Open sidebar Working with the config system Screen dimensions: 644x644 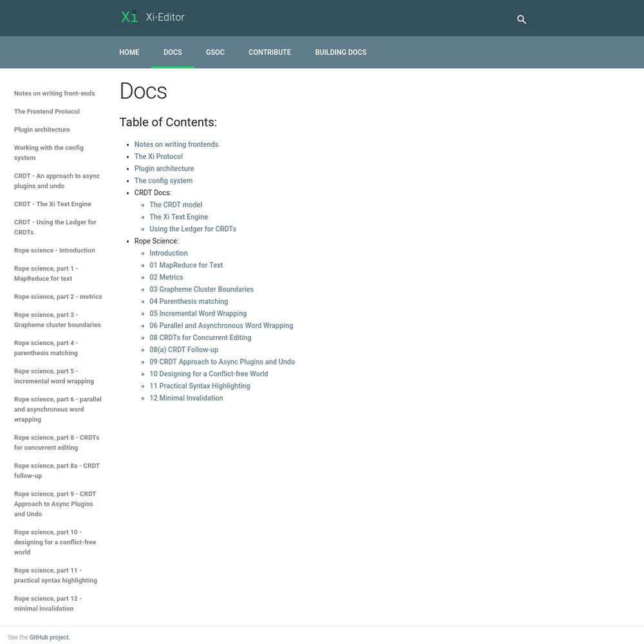tap(49, 153)
